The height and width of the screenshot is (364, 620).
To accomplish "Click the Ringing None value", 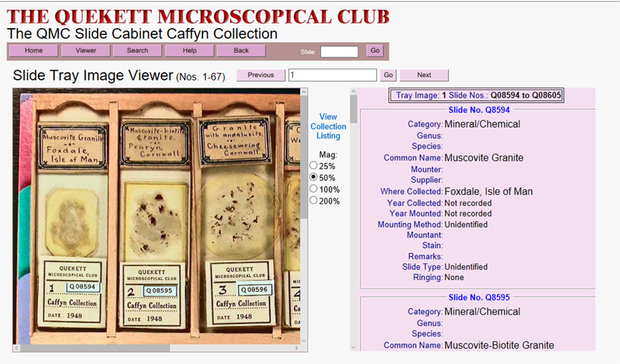I will (x=454, y=277).
